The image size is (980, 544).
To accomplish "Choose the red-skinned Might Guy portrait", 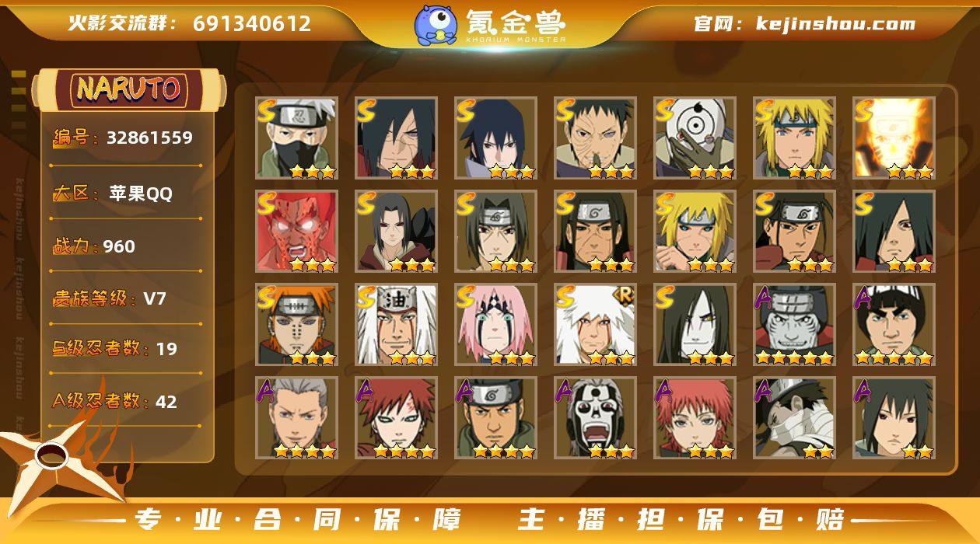I will tap(297, 232).
